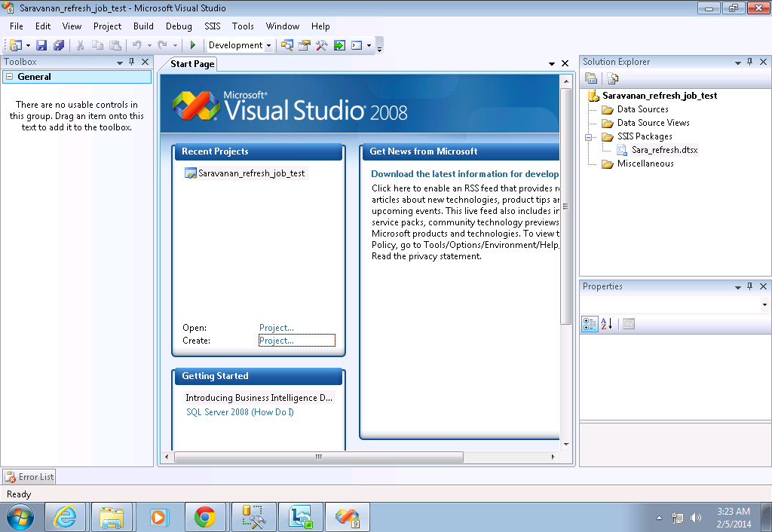Open the Undo history dropdown arrow
Image resolution: width=772 pixels, height=532 pixels.
[149, 44]
